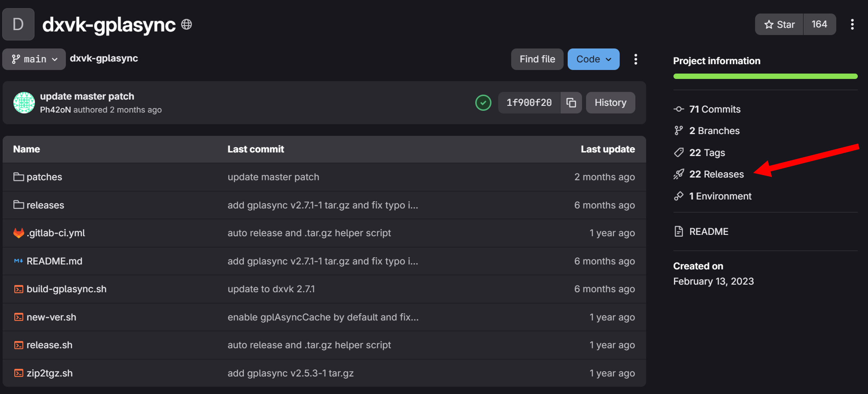
Task: Open Find file search
Action: [537, 59]
